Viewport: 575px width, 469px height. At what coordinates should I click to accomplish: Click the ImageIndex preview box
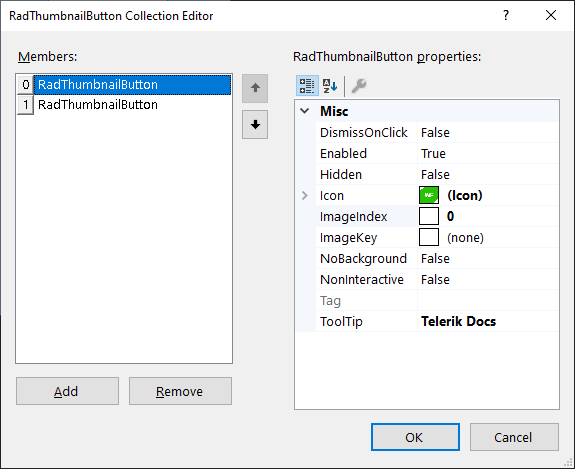(429, 216)
